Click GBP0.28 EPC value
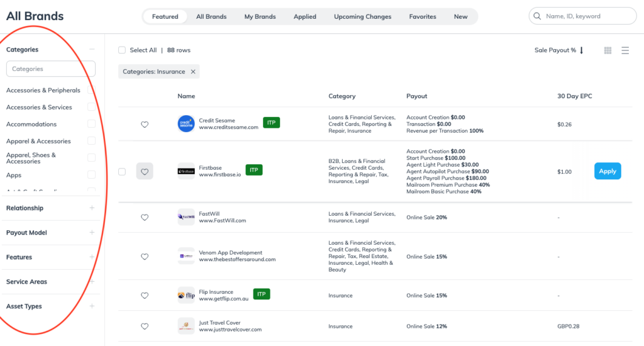Screen dimensions: 644x346 click(x=569, y=326)
